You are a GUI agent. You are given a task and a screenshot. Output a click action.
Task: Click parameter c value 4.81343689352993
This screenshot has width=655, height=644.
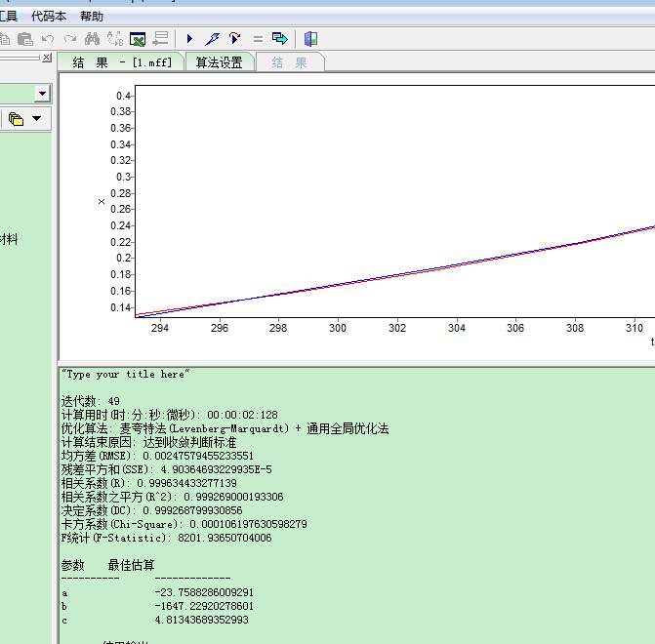[201, 620]
